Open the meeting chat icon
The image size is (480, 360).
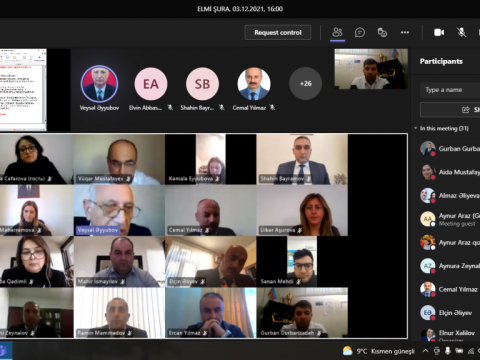(360, 32)
